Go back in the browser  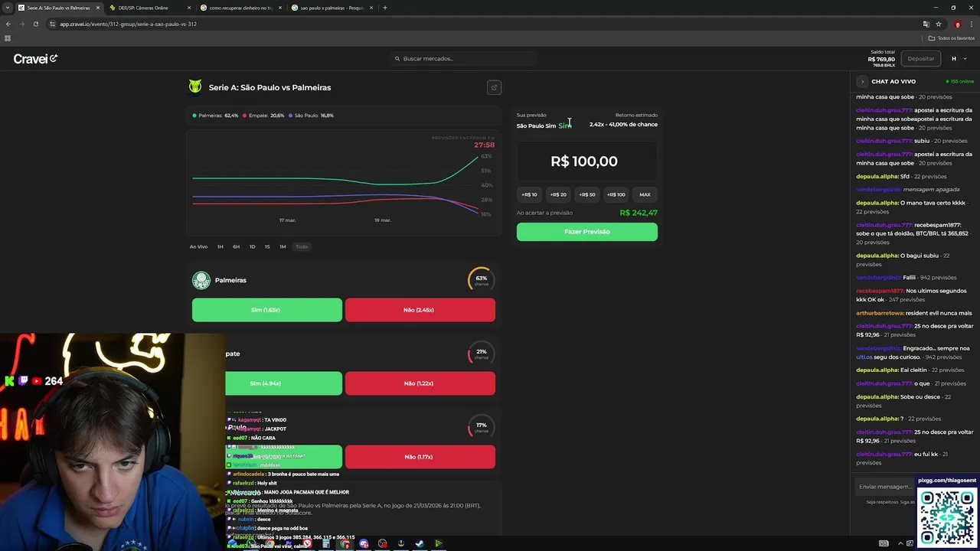[8, 24]
